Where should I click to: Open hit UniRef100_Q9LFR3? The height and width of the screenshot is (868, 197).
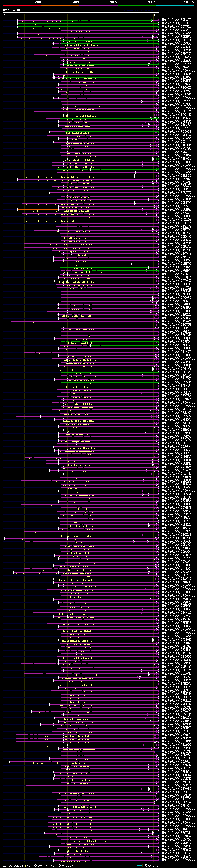click(177, 203)
